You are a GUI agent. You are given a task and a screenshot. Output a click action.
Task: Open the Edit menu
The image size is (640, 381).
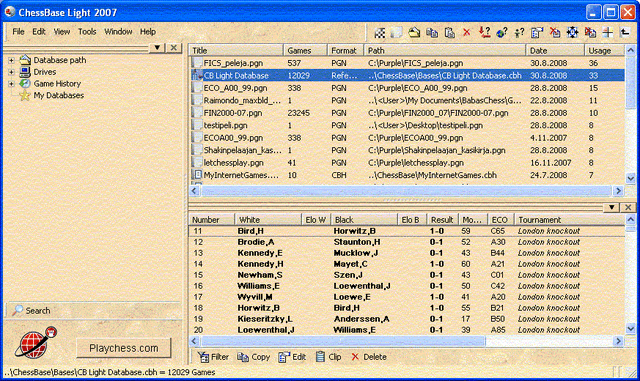click(39, 32)
